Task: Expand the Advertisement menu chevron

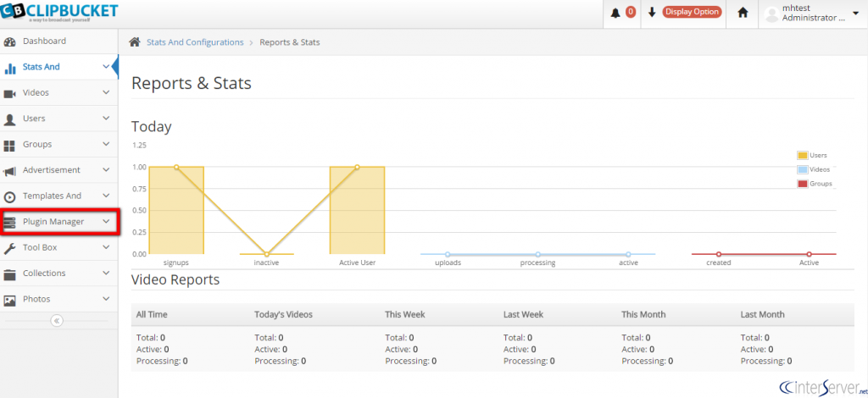Action: click(106, 170)
